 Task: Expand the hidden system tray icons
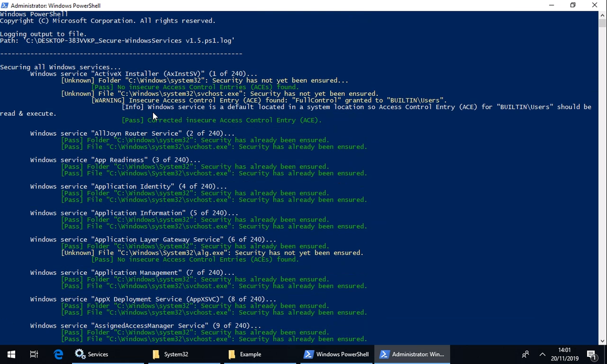coord(542,354)
